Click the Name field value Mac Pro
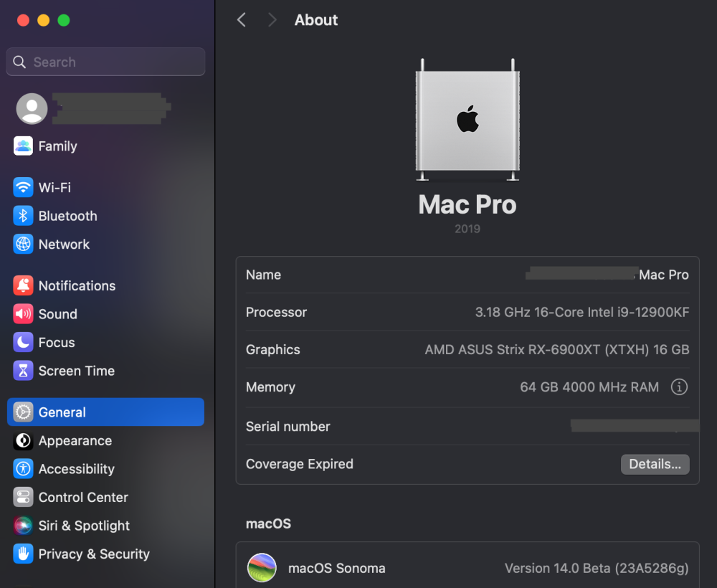717x588 pixels. 663,275
